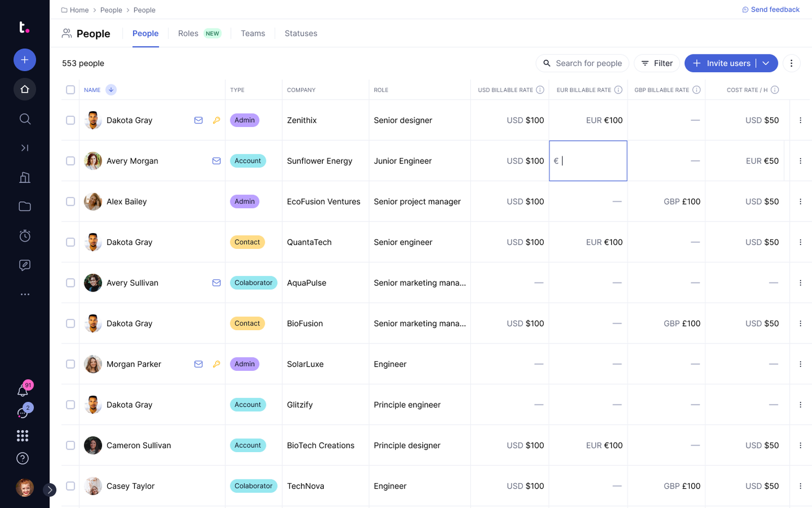Check the box for Cameron Sullivan
The height and width of the screenshot is (508, 812).
click(x=71, y=446)
